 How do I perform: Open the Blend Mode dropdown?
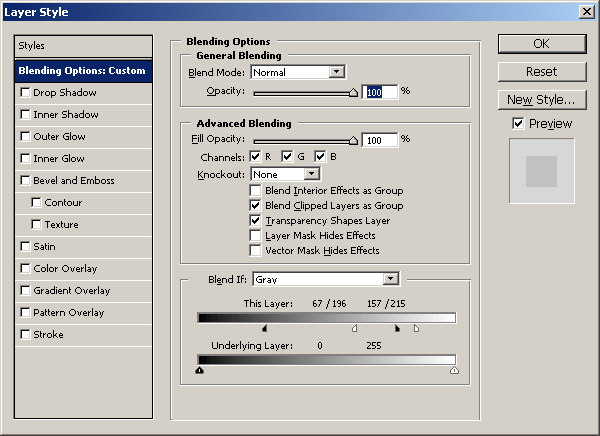click(297, 72)
